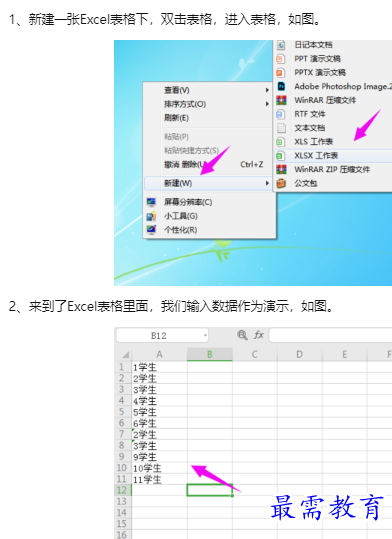Choose WinRAR ZIP 压缩文件 in the submenu
This screenshot has width=392, height=539.
click(333, 169)
